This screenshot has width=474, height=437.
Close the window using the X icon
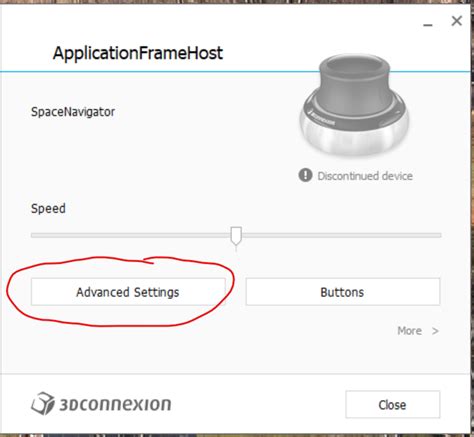point(457,21)
